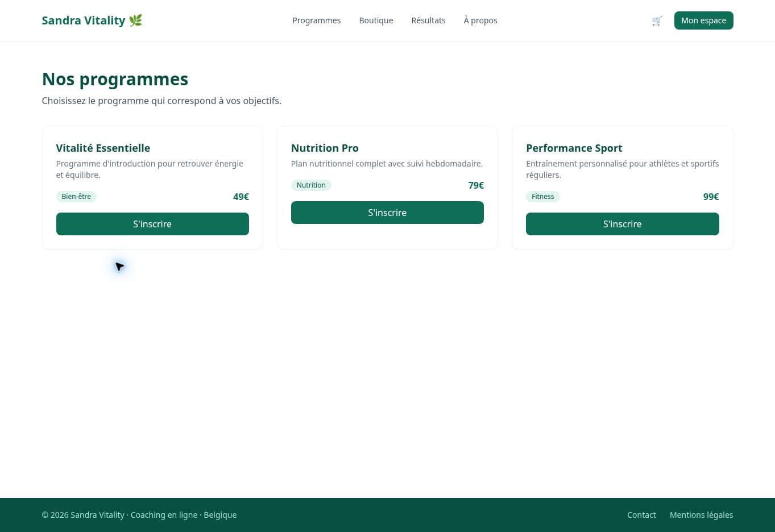Click the Mon espace button
This screenshot has width=775, height=532.
tap(703, 20)
